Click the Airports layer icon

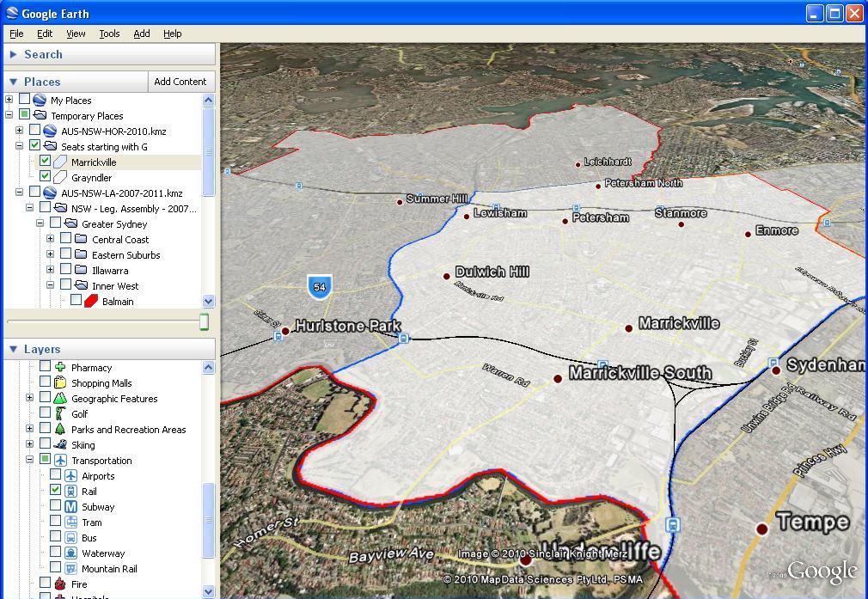tap(70, 475)
